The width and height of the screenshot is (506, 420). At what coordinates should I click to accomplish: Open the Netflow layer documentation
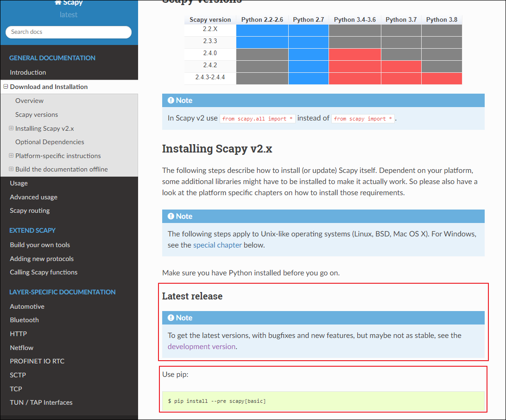(22, 348)
